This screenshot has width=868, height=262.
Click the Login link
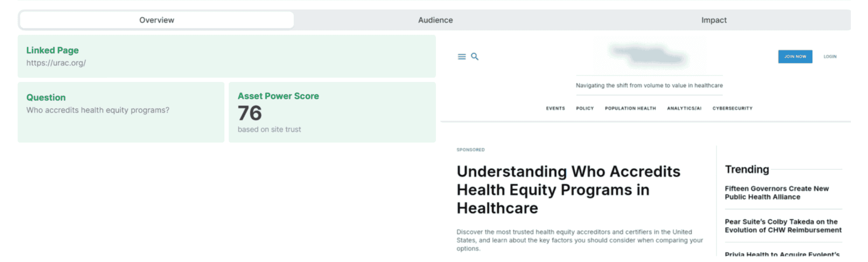point(830,56)
